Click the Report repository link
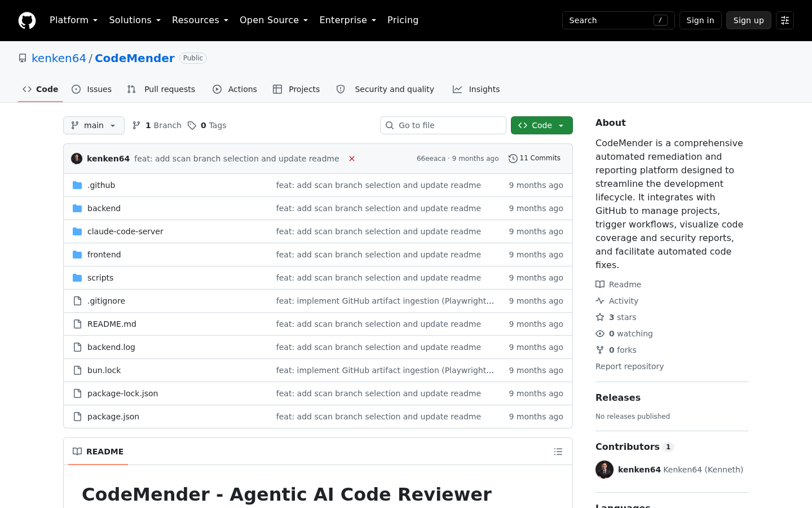This screenshot has height=508, width=812. coord(629,366)
